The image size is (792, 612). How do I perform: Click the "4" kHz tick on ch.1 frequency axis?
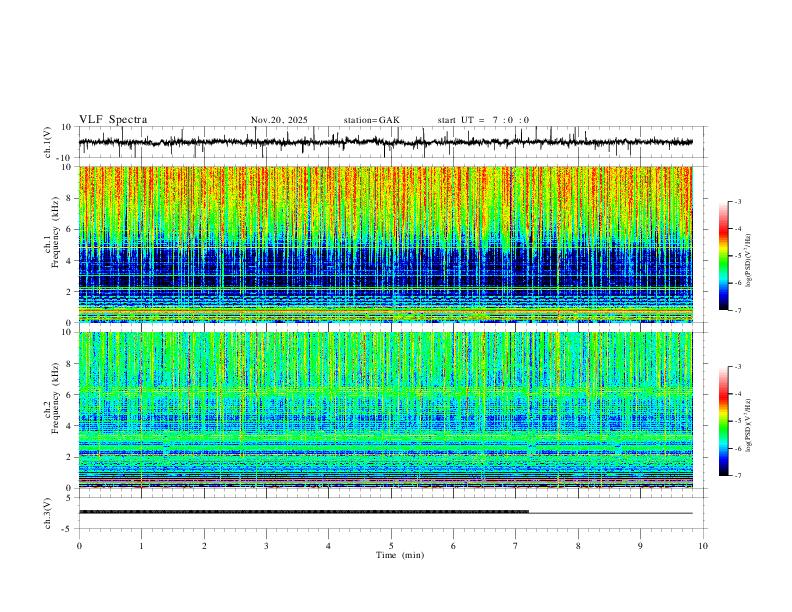pyautogui.click(x=70, y=261)
